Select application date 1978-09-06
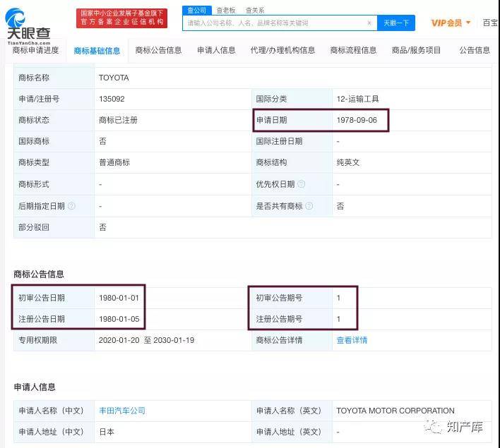The image size is (500, 448). tap(357, 120)
